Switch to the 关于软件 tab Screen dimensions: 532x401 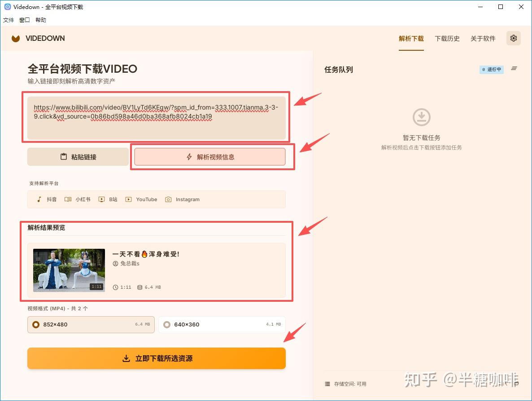coord(483,39)
